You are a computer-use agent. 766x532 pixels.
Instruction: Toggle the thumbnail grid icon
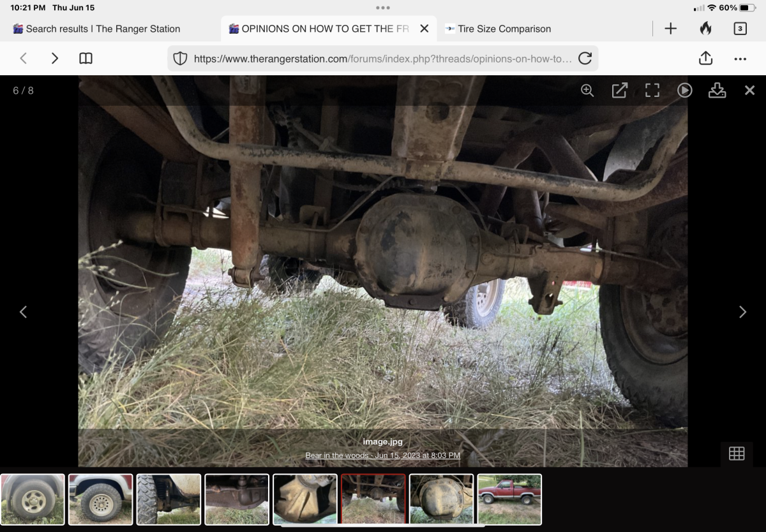click(x=737, y=454)
